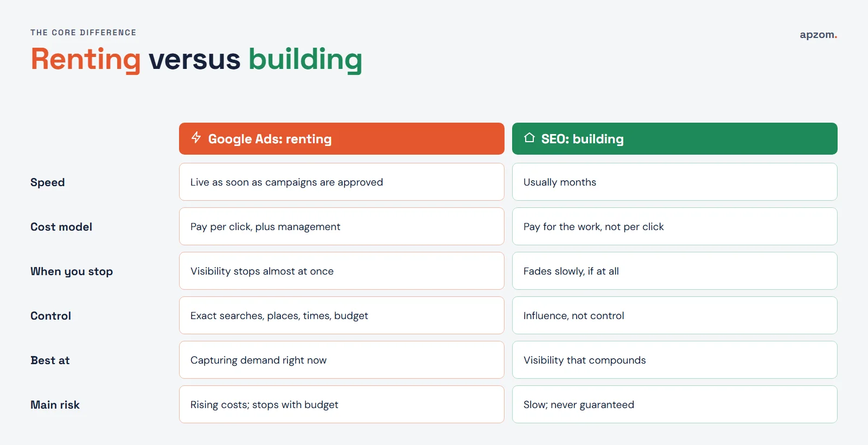The height and width of the screenshot is (445, 868).
Task: Click 'Live as soon as campaigns are approved' cell
Action: pos(342,182)
